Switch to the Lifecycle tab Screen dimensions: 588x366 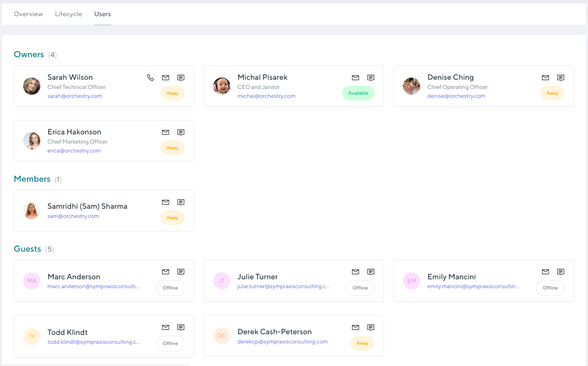click(x=68, y=14)
